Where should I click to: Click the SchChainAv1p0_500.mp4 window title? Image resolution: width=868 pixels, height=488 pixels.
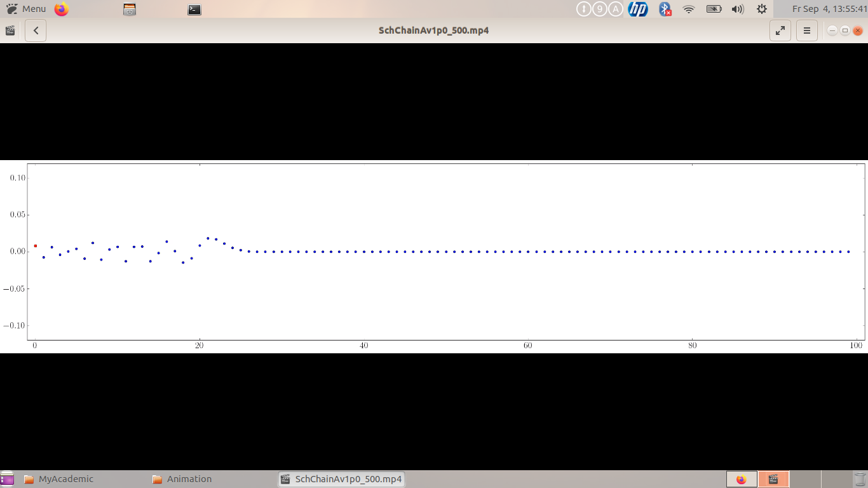(x=434, y=30)
